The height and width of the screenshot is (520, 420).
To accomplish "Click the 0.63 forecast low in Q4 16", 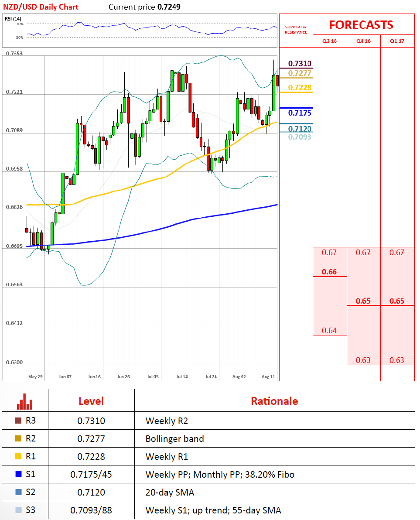I will click(x=363, y=360).
